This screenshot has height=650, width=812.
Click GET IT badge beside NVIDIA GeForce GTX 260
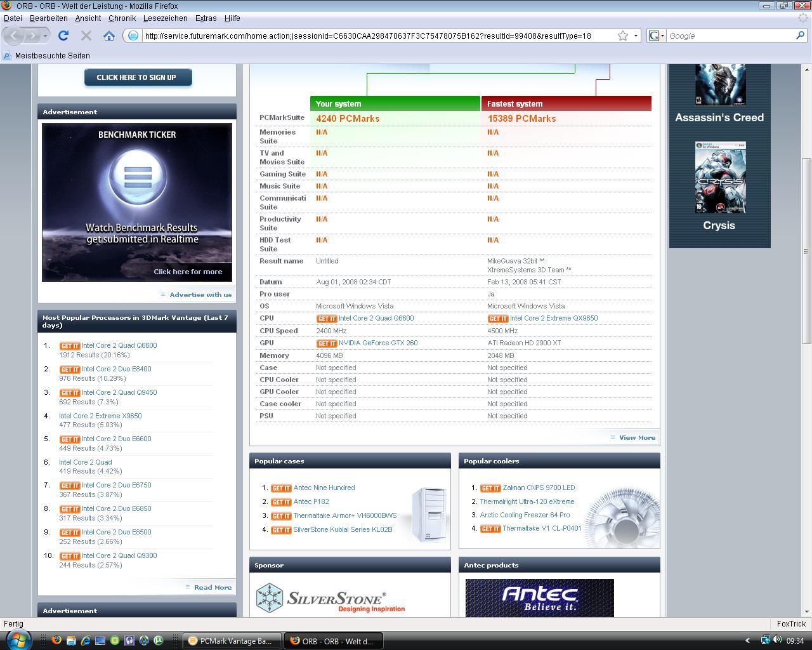[326, 343]
